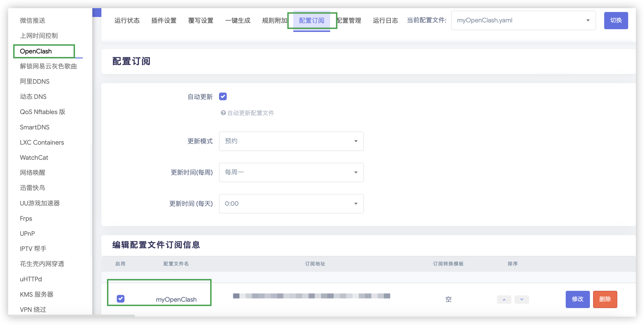This screenshot has width=644, height=325.
Task: Expand the 更新时间(每周) dropdown
Action: pos(291,172)
